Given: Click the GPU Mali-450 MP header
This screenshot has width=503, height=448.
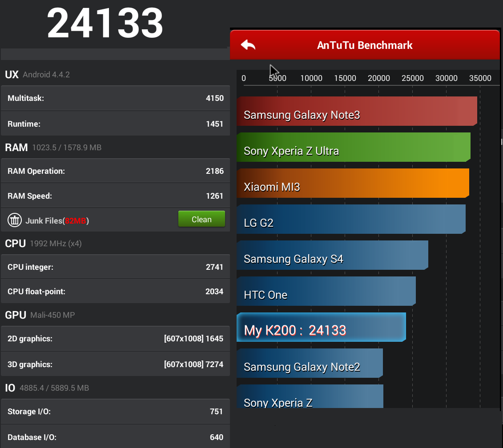Looking at the screenshot, I should 40,315.
